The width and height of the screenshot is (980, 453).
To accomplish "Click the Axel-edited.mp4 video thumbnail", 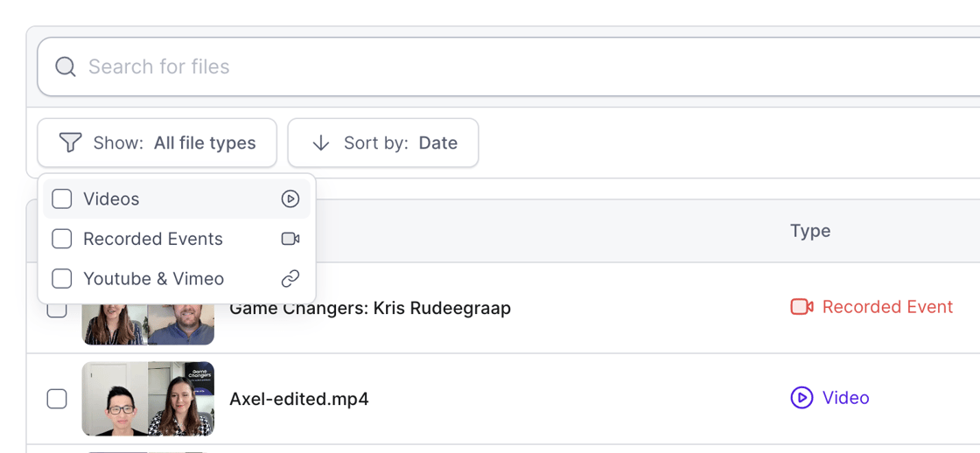I will 148,399.
